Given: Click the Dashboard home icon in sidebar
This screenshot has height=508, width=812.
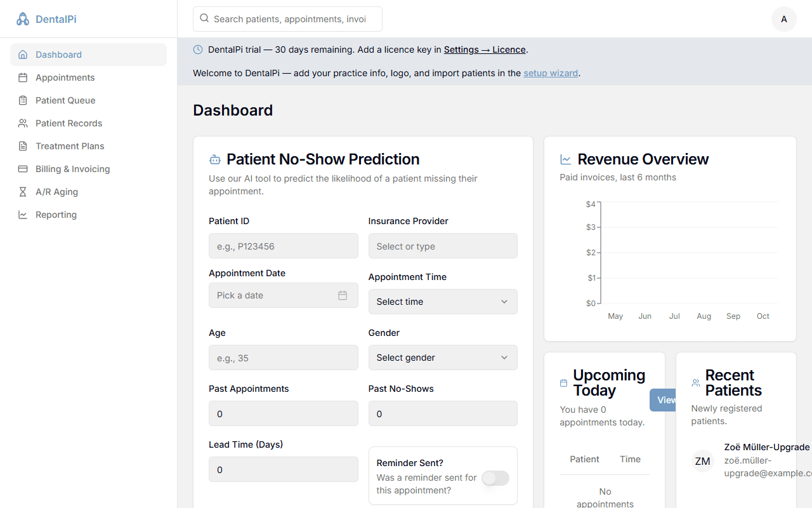Looking at the screenshot, I should tap(23, 55).
